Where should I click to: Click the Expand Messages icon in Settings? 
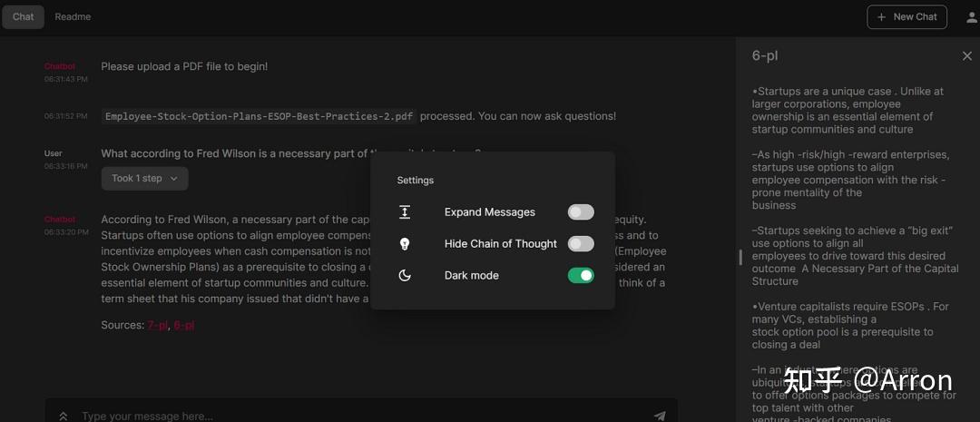405,212
